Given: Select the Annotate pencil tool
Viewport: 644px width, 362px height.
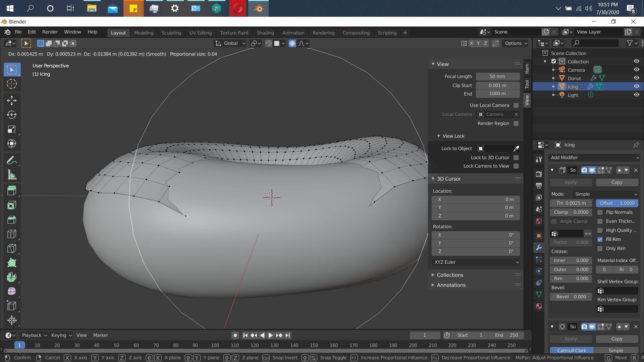Looking at the screenshot, I should click(12, 160).
